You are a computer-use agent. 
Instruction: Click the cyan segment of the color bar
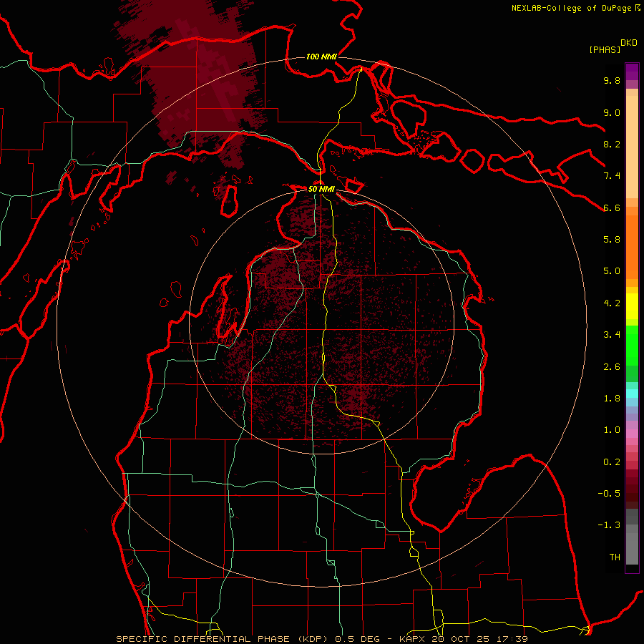(x=632, y=394)
